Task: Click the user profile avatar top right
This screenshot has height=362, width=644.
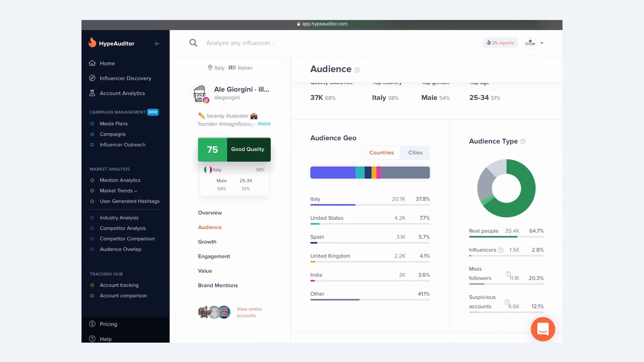Action: coord(530,43)
